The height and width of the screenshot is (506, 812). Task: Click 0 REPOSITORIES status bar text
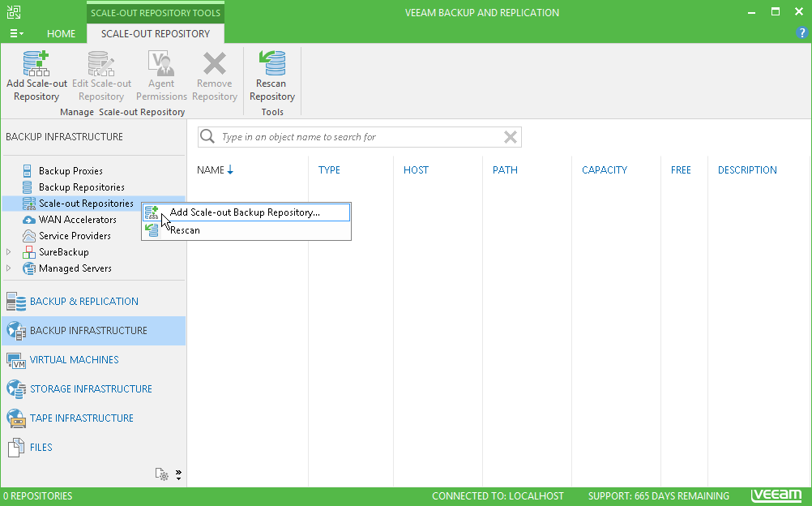click(x=38, y=496)
